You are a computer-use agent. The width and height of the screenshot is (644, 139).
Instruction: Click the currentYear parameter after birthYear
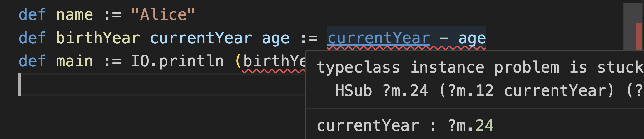[x=201, y=38]
